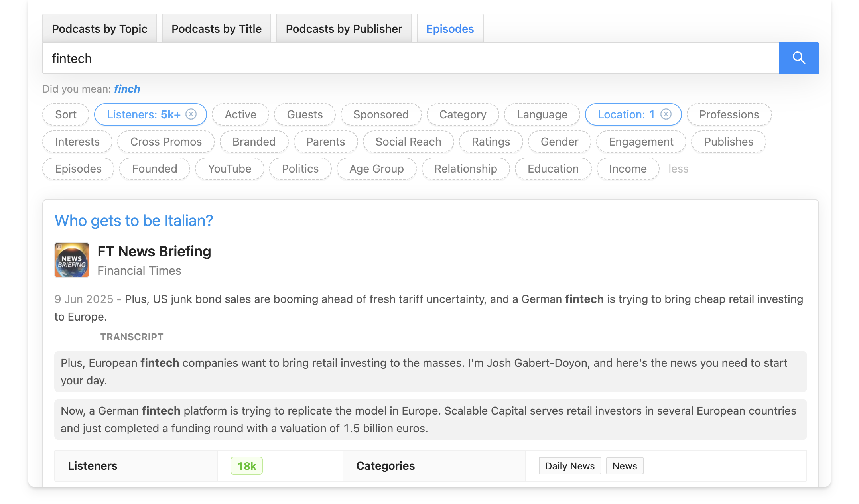Screen dimensions: 859x504
Task: Open the Category filter
Action: coord(463,114)
